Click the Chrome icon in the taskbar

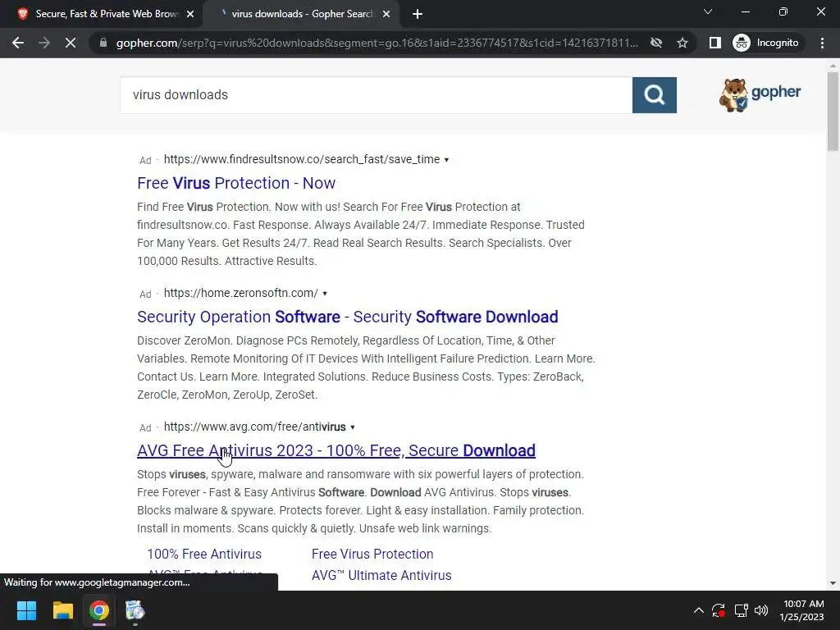pyautogui.click(x=99, y=610)
